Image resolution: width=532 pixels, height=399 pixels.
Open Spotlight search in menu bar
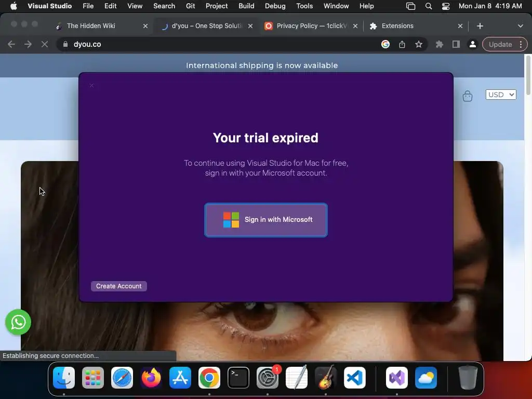point(429,6)
